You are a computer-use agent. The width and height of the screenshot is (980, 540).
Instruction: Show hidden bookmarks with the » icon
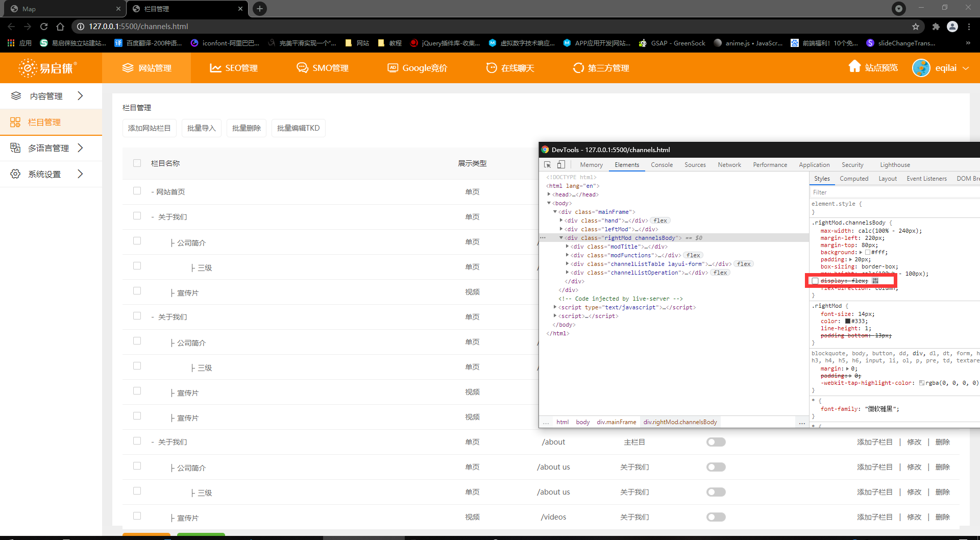pyautogui.click(x=968, y=43)
